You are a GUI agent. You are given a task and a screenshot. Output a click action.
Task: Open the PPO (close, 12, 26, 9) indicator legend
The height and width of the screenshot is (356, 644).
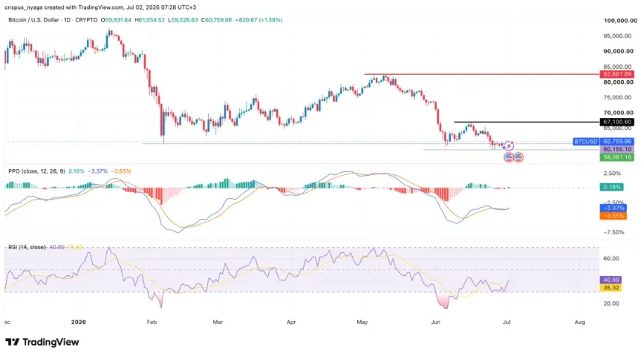point(37,171)
